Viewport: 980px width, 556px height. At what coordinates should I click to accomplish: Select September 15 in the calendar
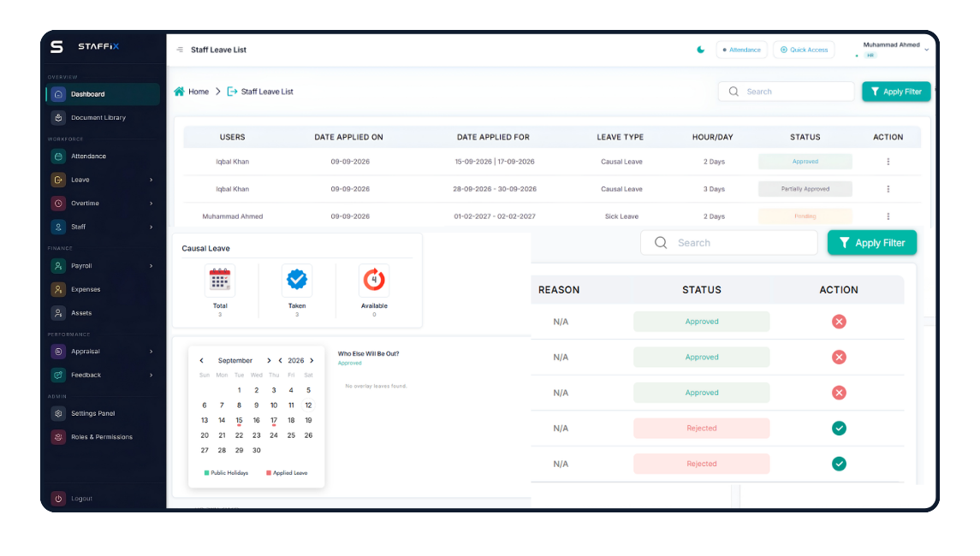click(239, 421)
